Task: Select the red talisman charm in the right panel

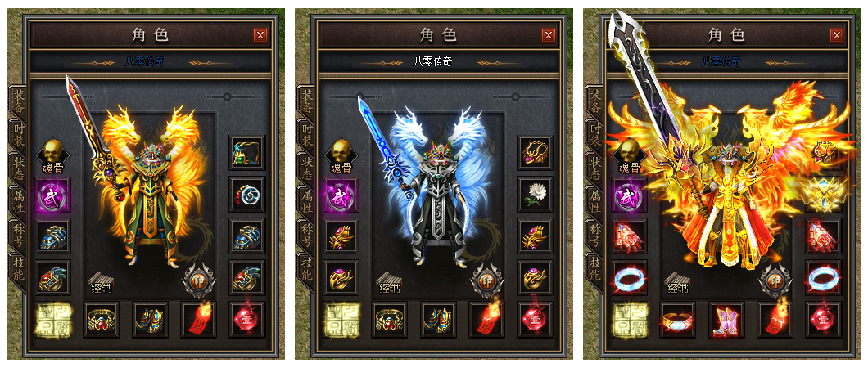Action: pos(775,319)
